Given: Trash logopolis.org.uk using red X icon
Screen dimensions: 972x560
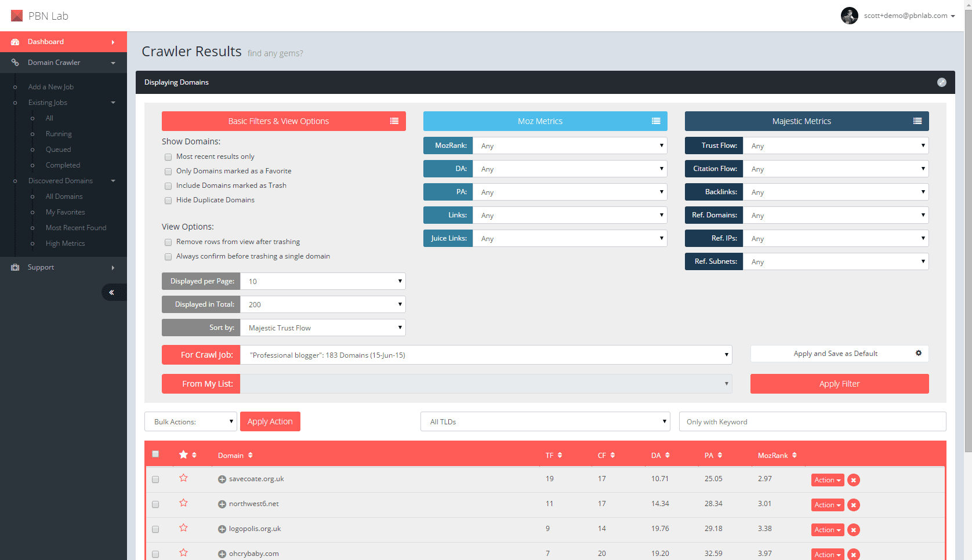Looking at the screenshot, I should point(853,530).
